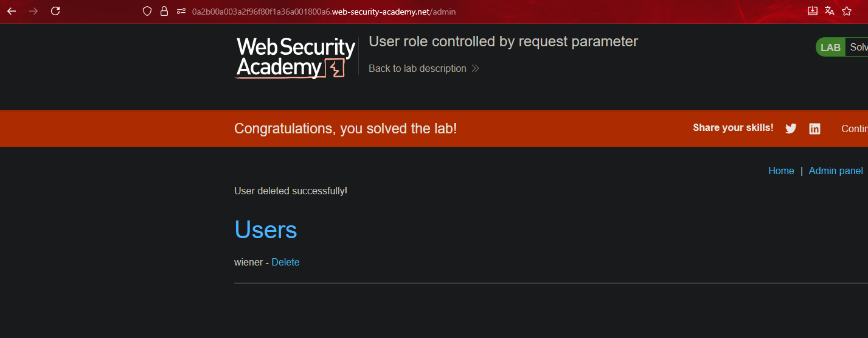
Task: Open the translate page icon
Action: 829,11
